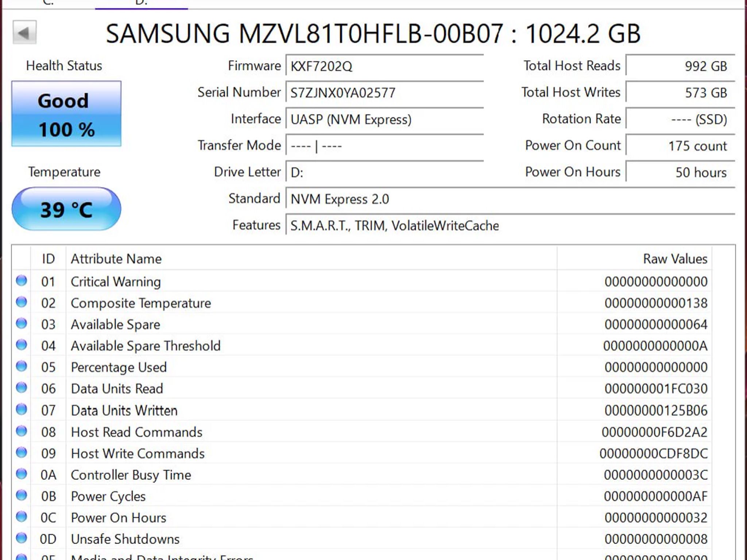Click the SAMSUNG MZVL81T0HFLB-00B07 disk title
Screen dimensions: 747x560
pyautogui.click(x=373, y=33)
